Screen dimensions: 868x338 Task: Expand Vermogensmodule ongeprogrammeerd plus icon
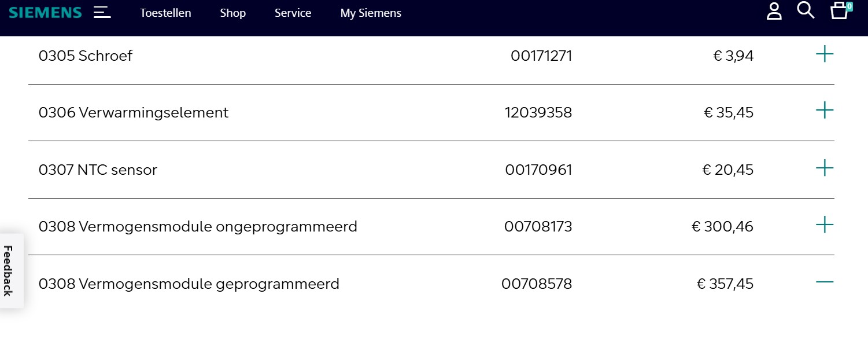(825, 225)
